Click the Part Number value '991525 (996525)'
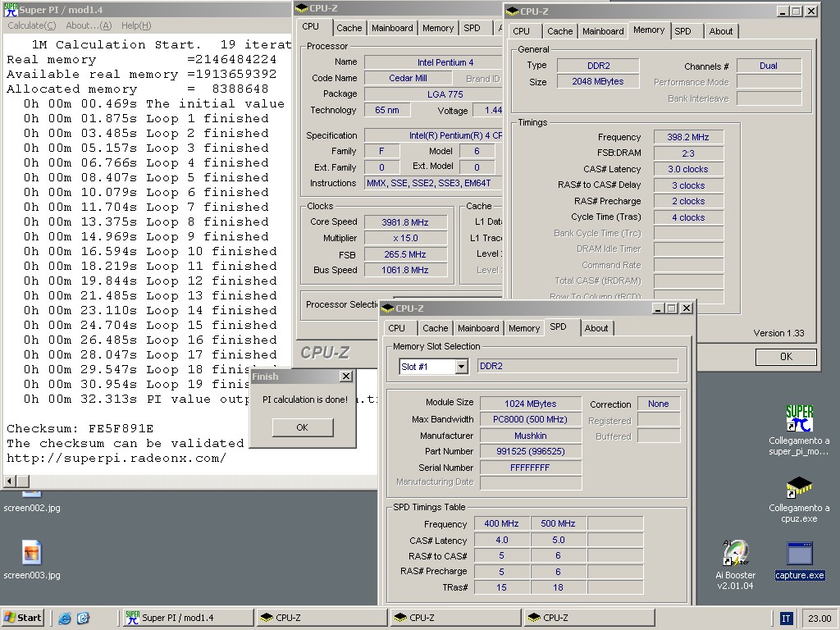840x630 pixels. [x=531, y=452]
